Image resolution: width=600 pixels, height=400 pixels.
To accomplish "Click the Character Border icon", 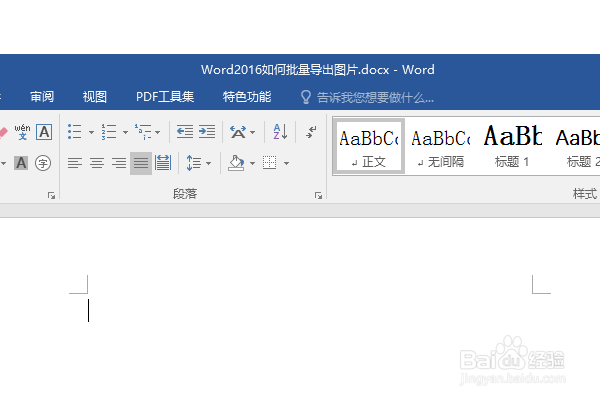I will [44, 132].
